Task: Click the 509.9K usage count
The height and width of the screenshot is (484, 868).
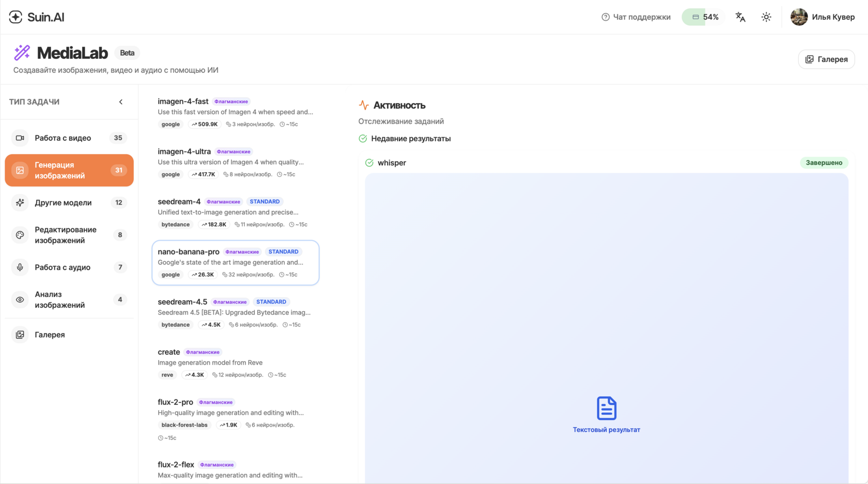Action: [205, 124]
